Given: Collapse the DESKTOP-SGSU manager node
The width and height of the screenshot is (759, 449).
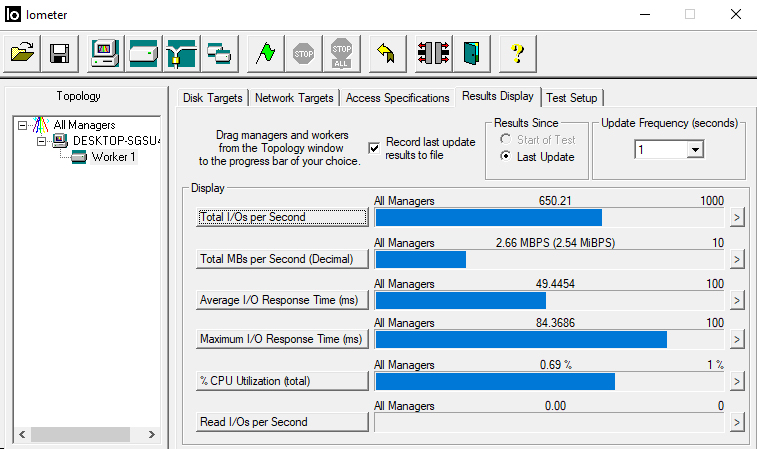Looking at the screenshot, I should click(42, 141).
